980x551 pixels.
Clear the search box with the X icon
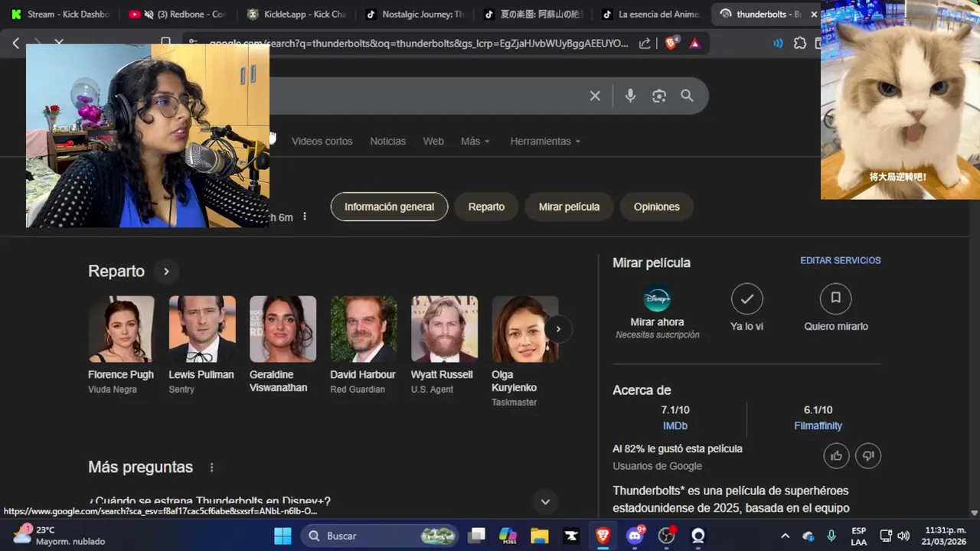pyautogui.click(x=595, y=96)
